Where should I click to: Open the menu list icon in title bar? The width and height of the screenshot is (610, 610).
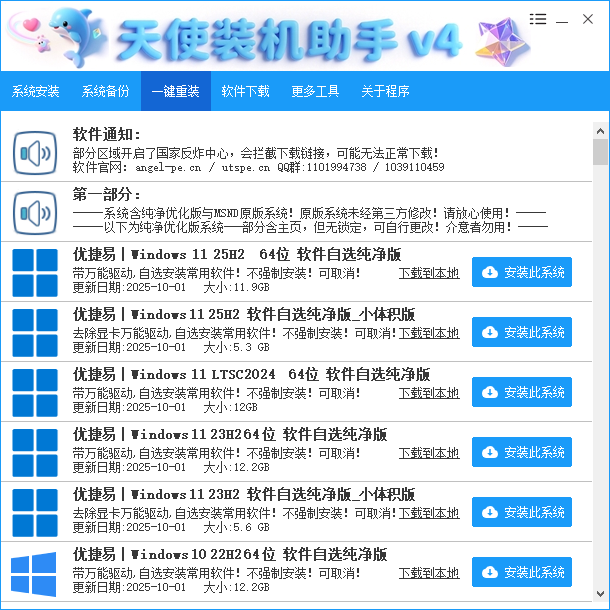click(538, 19)
